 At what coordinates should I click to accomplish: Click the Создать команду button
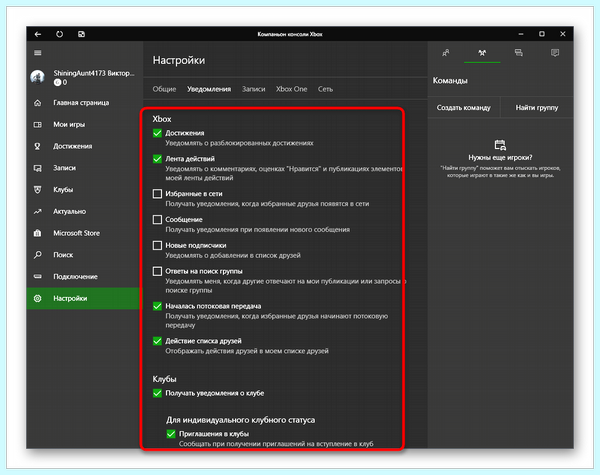pyautogui.click(x=463, y=108)
